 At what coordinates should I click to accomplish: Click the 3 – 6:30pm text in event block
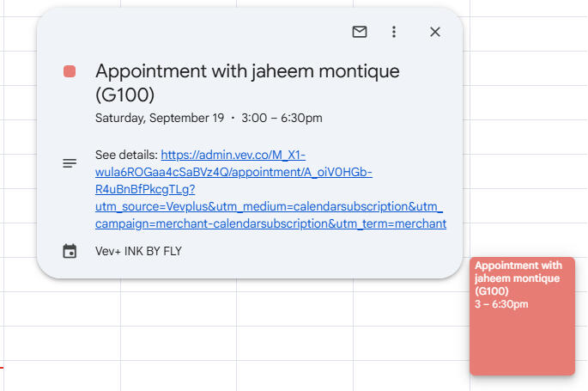click(501, 304)
